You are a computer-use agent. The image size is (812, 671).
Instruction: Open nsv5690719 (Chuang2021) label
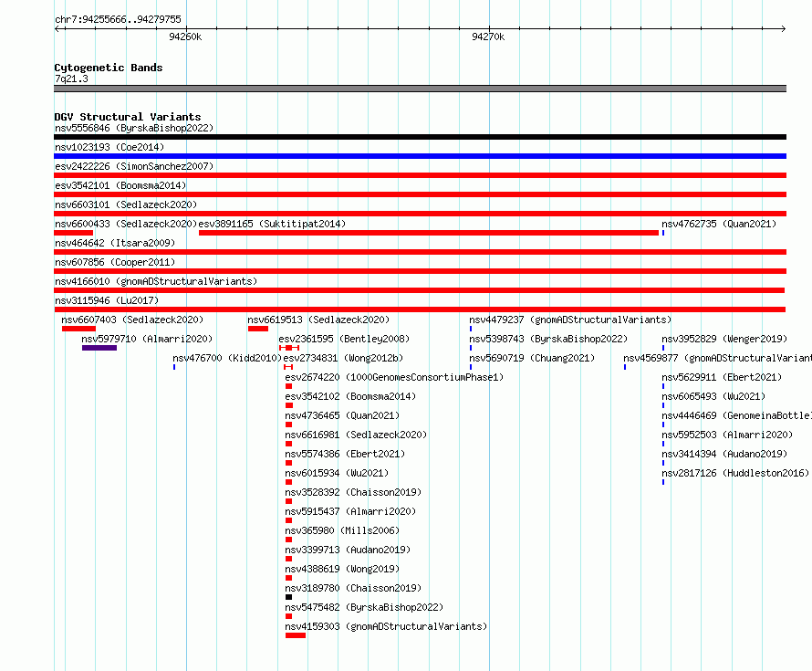(532, 358)
